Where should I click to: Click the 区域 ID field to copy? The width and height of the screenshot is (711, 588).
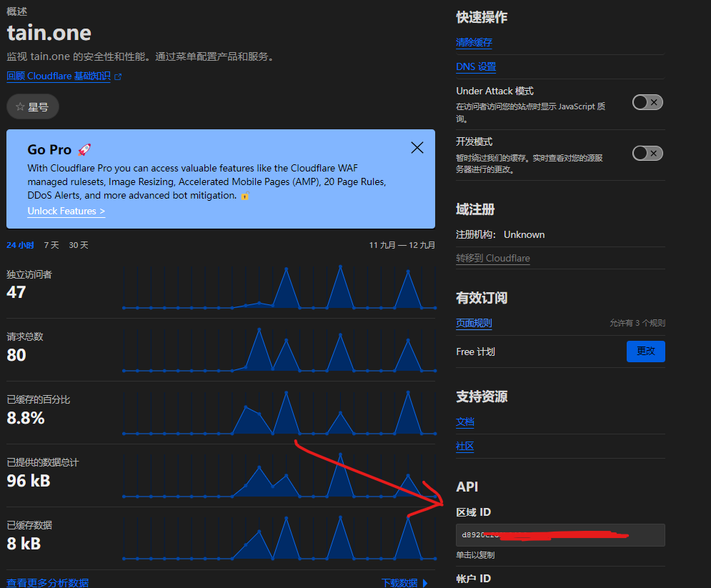pyautogui.click(x=560, y=535)
